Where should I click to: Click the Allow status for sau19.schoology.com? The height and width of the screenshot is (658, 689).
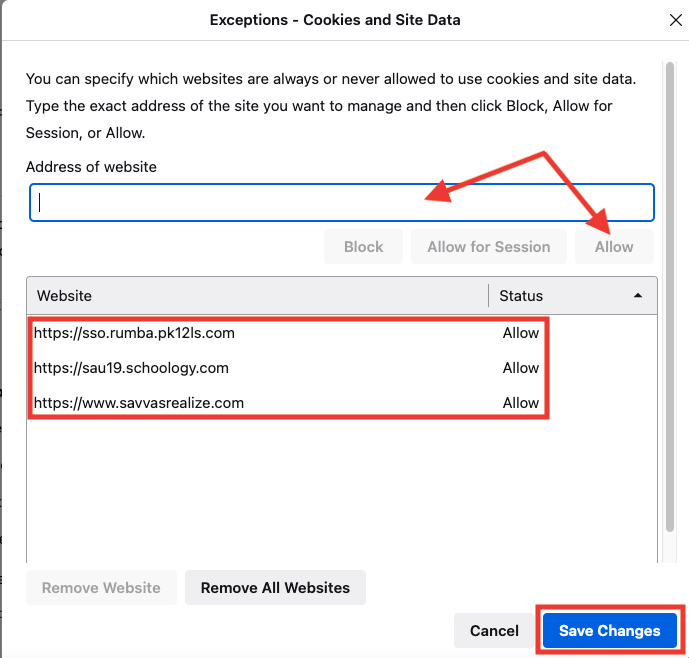[x=521, y=368]
